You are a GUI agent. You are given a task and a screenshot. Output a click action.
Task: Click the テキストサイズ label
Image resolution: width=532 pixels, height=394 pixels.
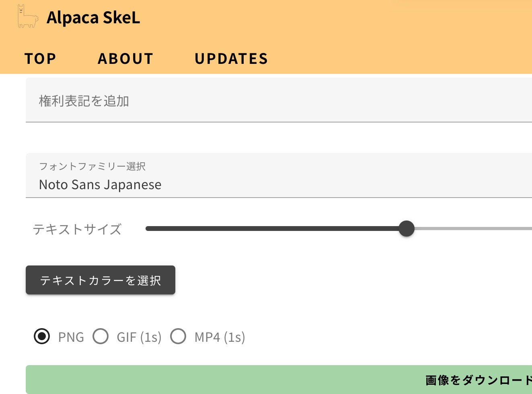pos(77,229)
